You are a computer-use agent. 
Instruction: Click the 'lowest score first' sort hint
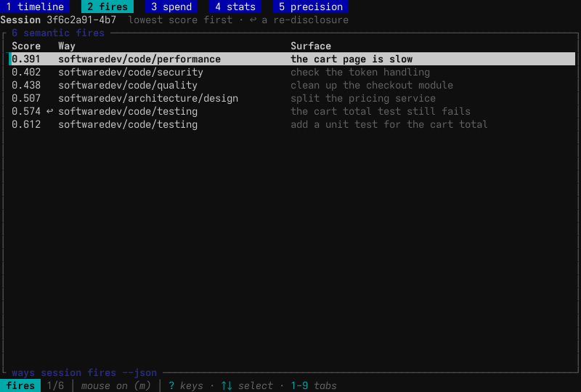[180, 20]
